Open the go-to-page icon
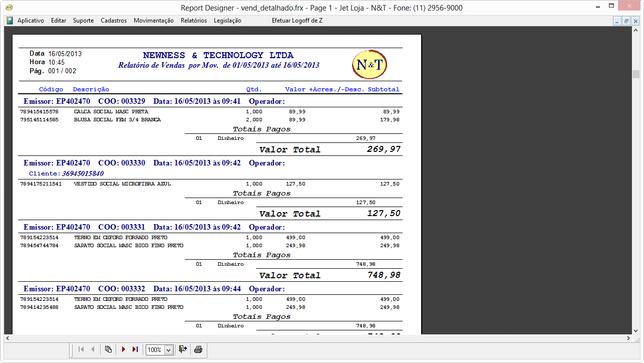Screen dimensions: 644x363 pos(108,349)
